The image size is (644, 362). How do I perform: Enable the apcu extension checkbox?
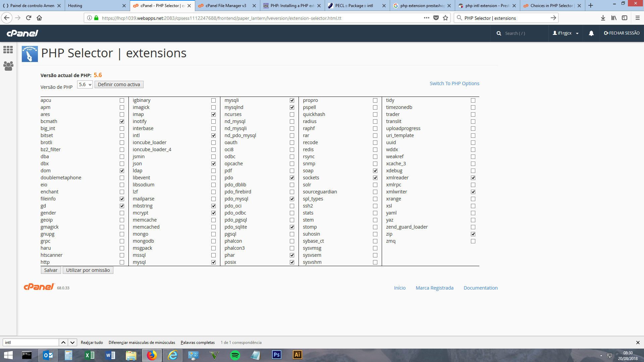(122, 100)
